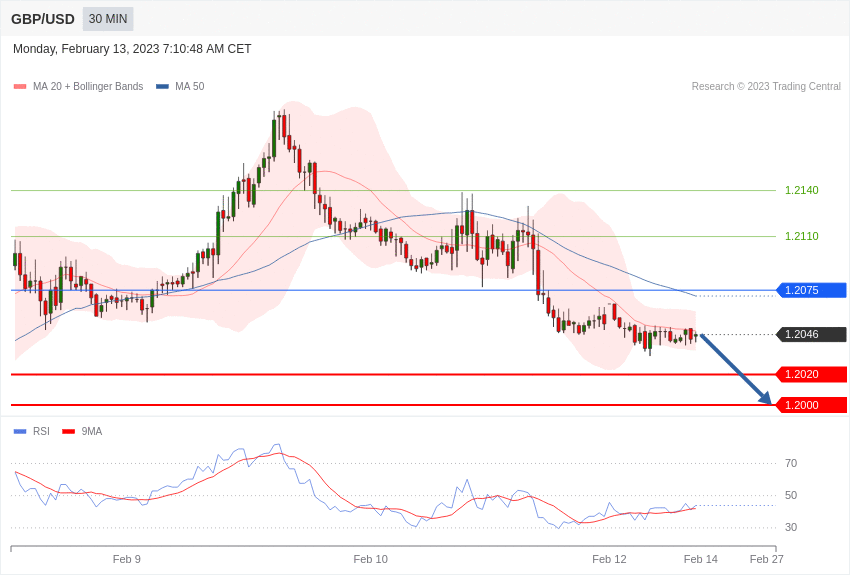Click the MA 50 legend label
Screen dimensions: 850x576
pos(190,86)
